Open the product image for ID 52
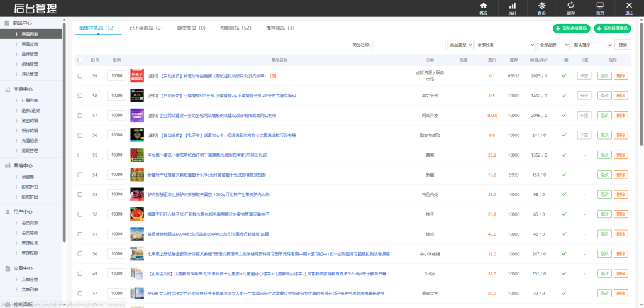 [136, 214]
